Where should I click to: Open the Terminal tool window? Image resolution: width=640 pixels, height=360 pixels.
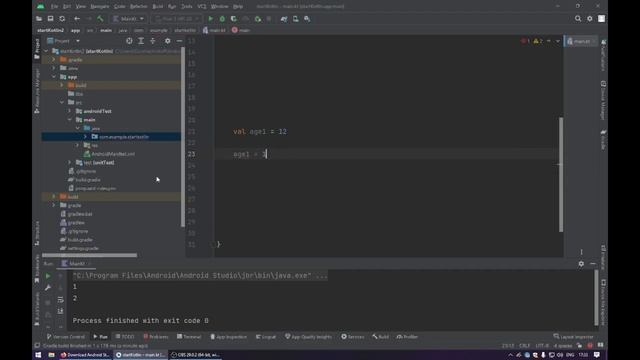(189, 337)
